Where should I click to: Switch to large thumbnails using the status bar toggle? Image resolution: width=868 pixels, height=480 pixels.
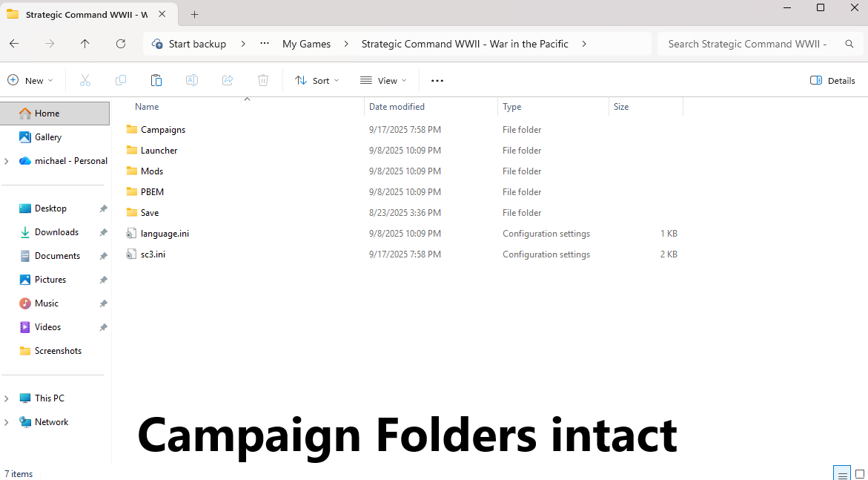pyautogui.click(x=860, y=473)
